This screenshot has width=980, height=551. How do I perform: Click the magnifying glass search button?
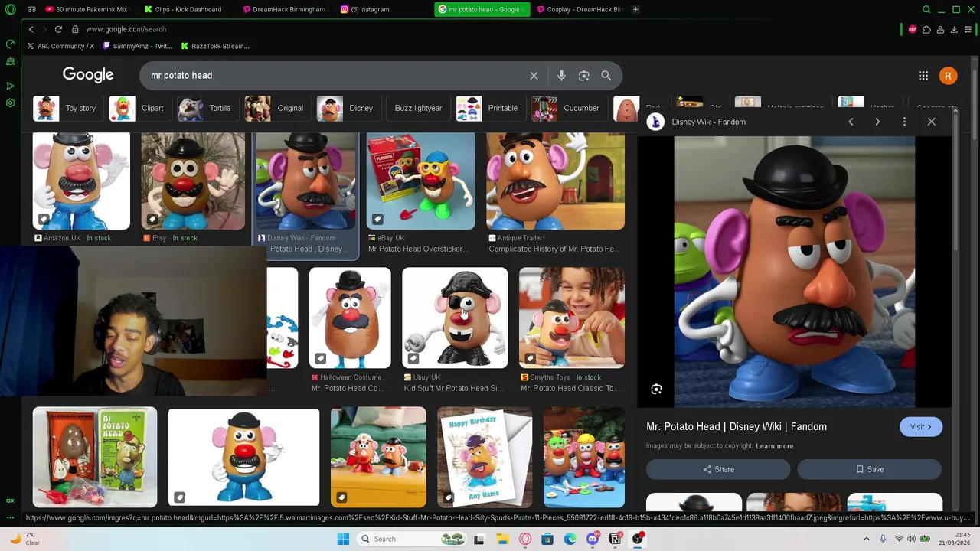(x=606, y=76)
